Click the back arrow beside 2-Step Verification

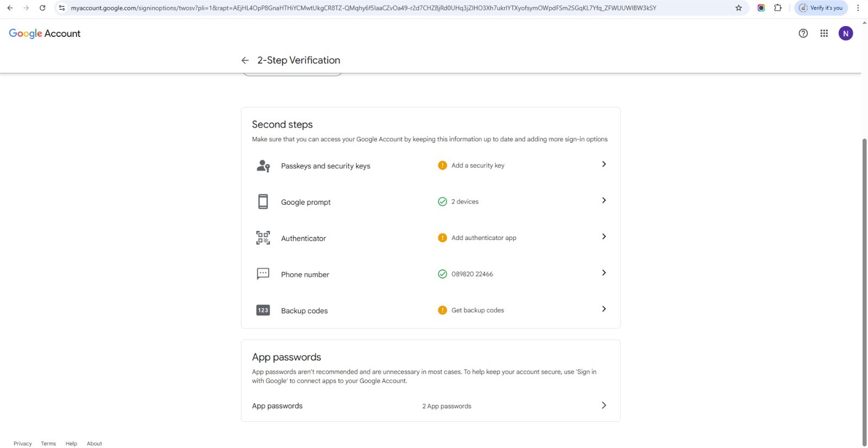click(245, 60)
